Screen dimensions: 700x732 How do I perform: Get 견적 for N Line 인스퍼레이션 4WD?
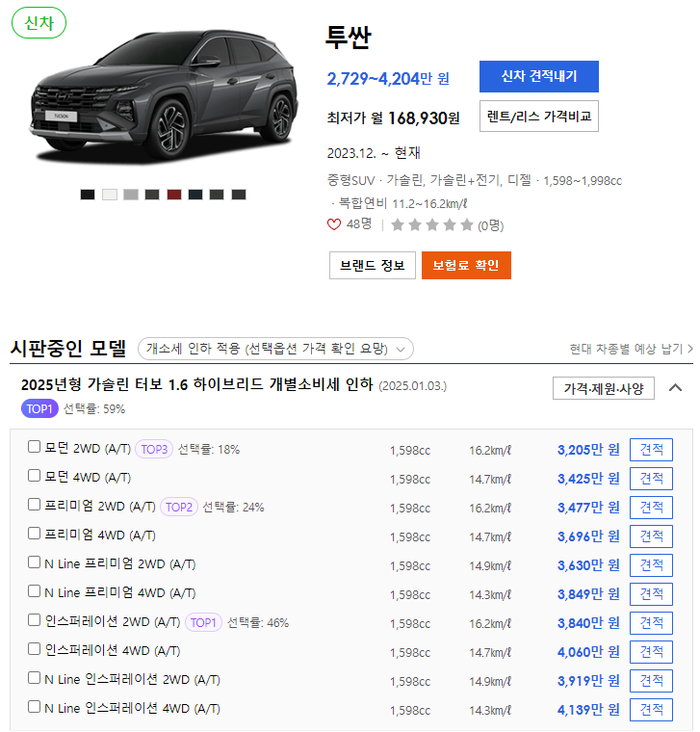pyautogui.click(x=651, y=710)
